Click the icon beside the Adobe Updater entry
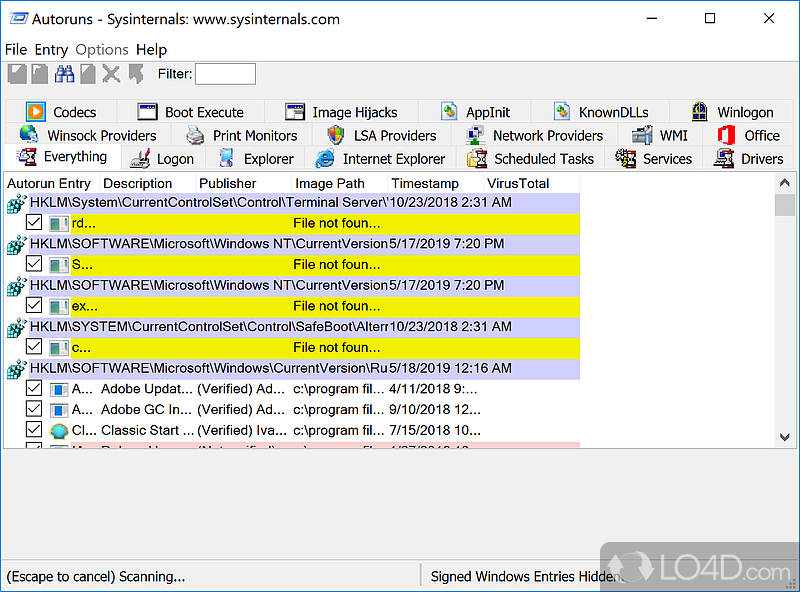Viewport: 800px width, 592px height. tap(57, 388)
